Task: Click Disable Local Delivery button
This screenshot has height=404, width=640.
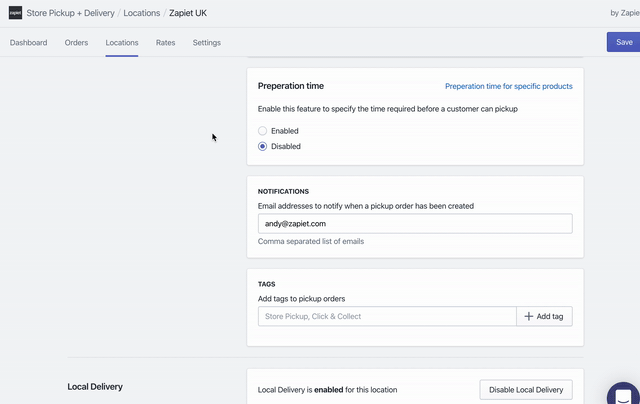Action: pyautogui.click(x=526, y=390)
